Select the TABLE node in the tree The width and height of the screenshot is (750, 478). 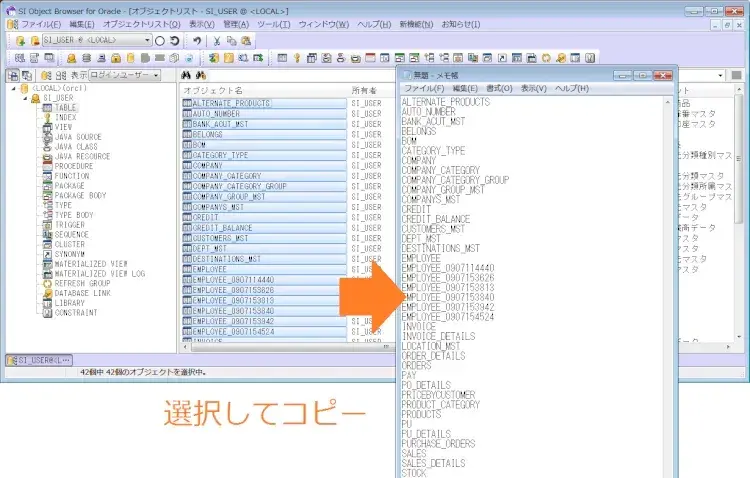click(x=65, y=108)
